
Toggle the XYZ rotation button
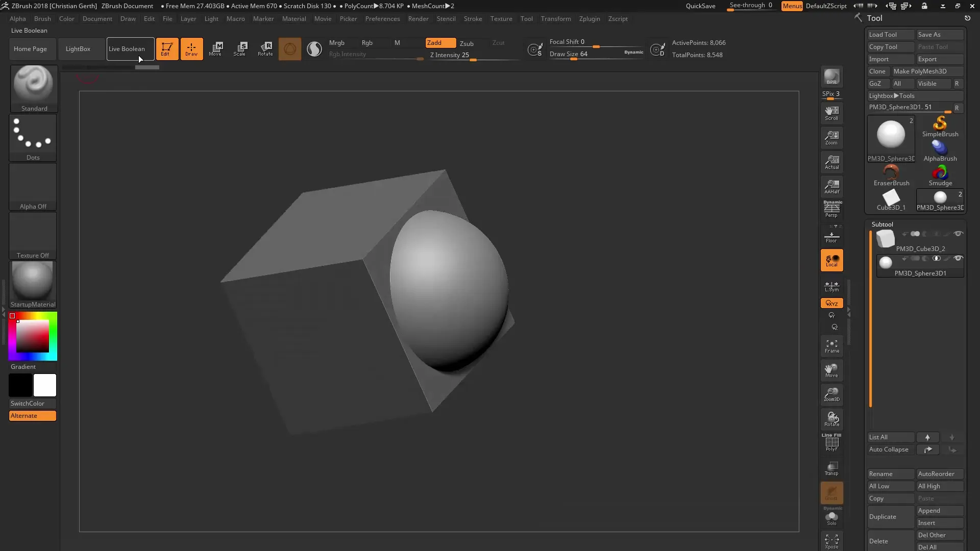point(831,303)
